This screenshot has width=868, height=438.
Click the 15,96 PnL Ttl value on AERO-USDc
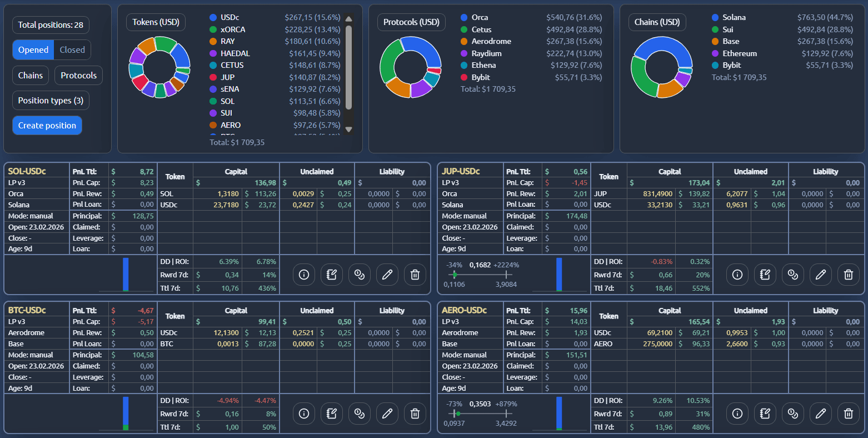coord(578,311)
